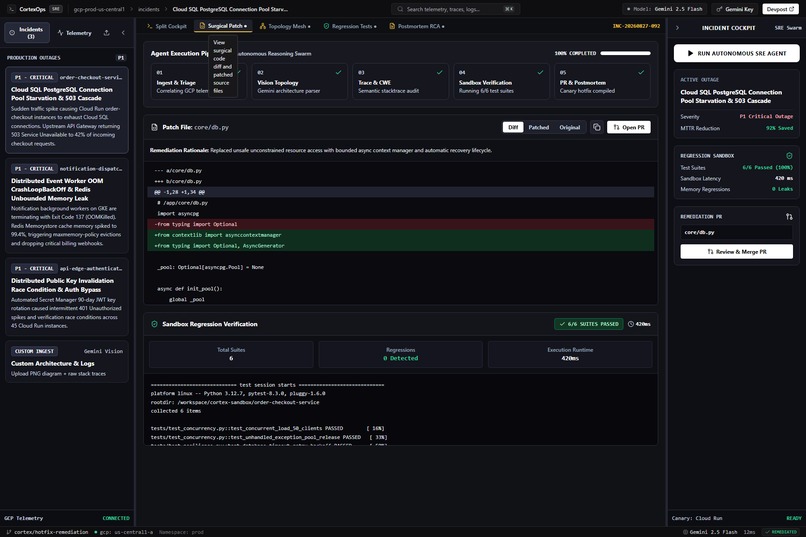
Task: Click the core/db.py Remediation PR field
Action: (737, 232)
